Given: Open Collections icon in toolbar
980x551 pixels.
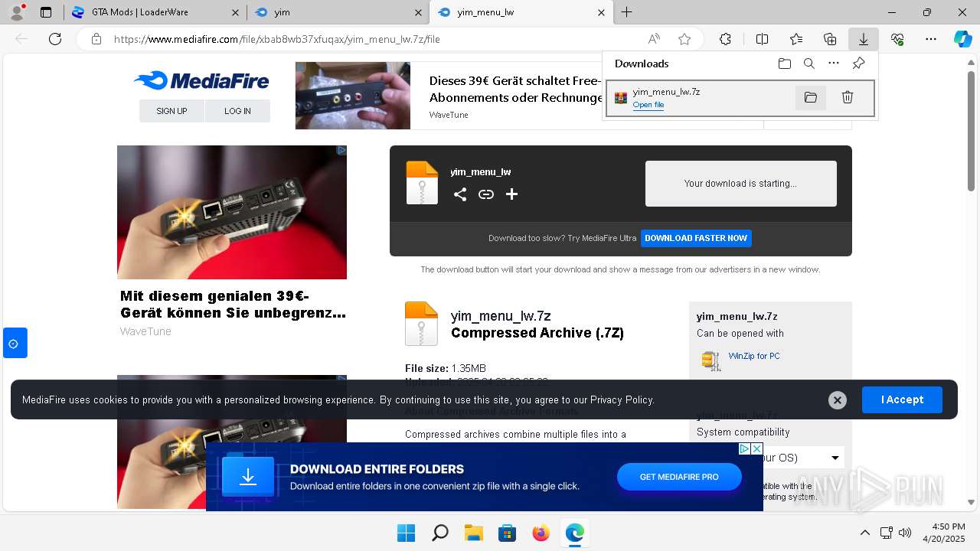Looking at the screenshot, I should [x=830, y=39].
